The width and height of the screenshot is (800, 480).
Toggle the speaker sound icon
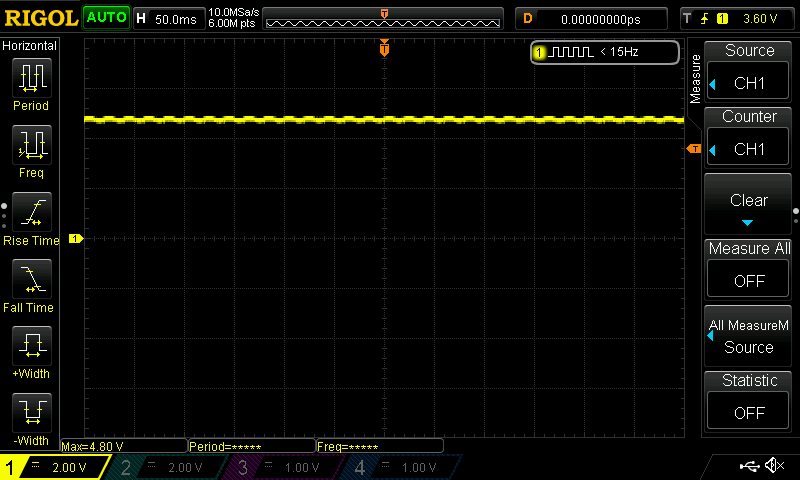774,466
